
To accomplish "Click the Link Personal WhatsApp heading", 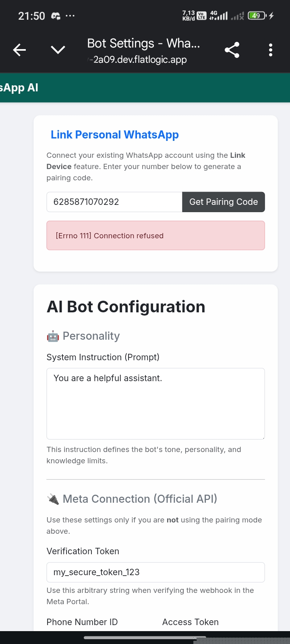I will click(115, 135).
